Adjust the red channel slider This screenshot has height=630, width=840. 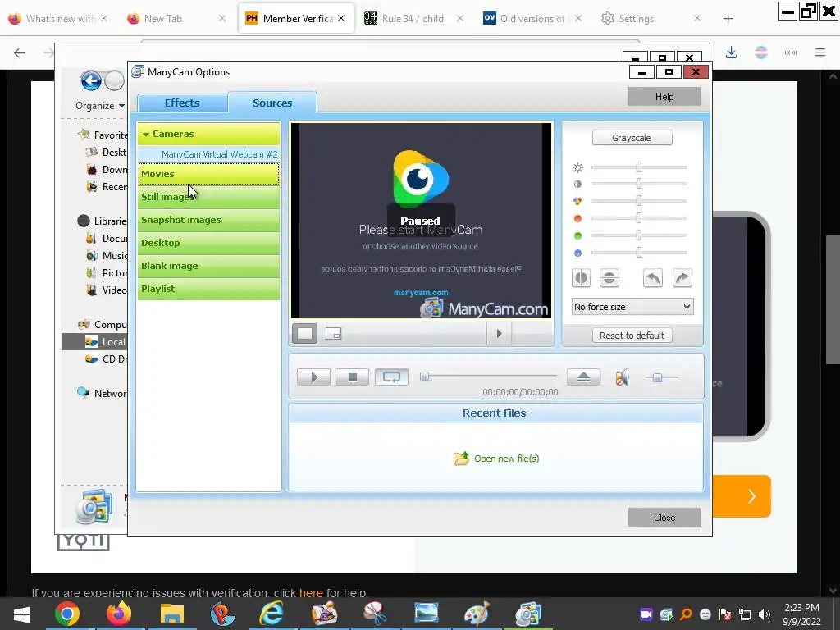pos(638,218)
